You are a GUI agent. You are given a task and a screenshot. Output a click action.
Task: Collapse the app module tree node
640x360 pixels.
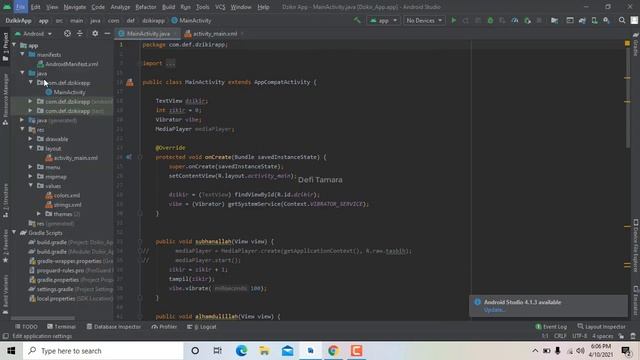coord(15,45)
